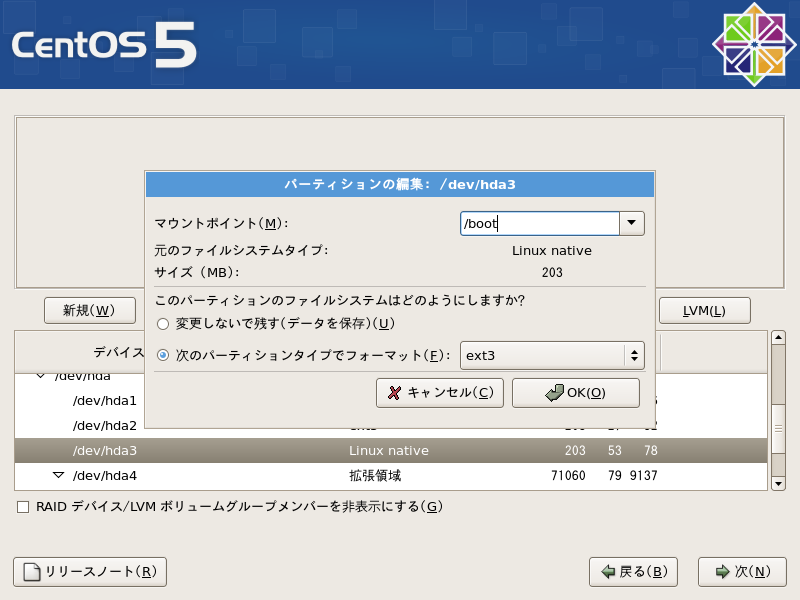This screenshot has height=600, width=800.
Task: Click the partition list scrollbar up arrow
Action: click(779, 338)
